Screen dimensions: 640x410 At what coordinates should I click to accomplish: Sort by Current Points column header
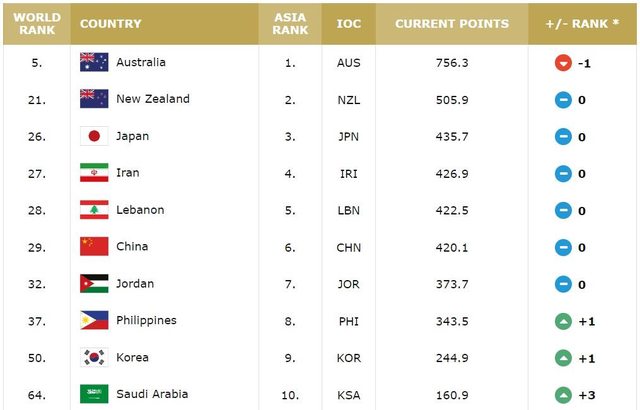(x=452, y=23)
